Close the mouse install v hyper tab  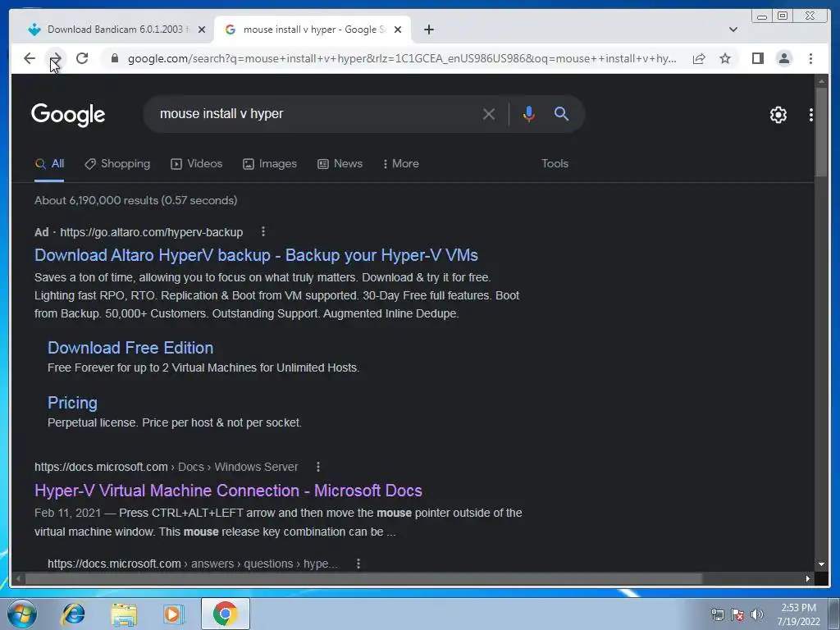click(398, 30)
